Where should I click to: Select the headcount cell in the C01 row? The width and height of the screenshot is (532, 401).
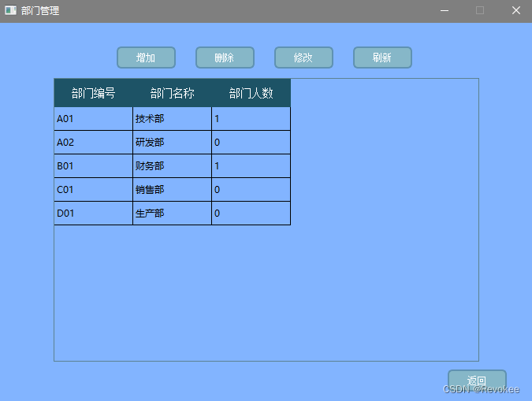coord(251,190)
